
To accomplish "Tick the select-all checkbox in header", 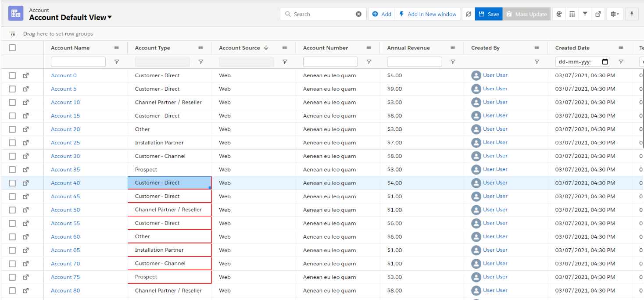I will click(12, 48).
